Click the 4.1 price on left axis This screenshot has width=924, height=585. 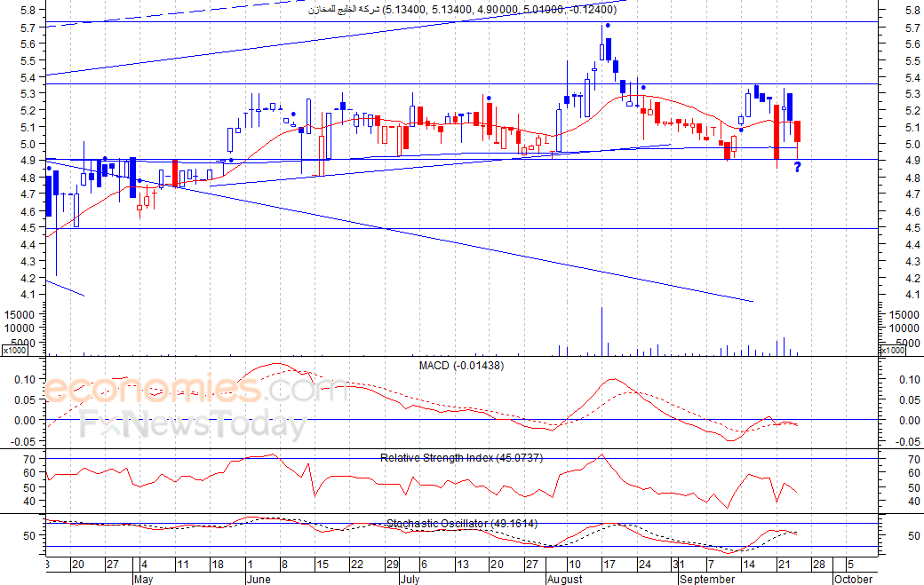pyautogui.click(x=28, y=294)
